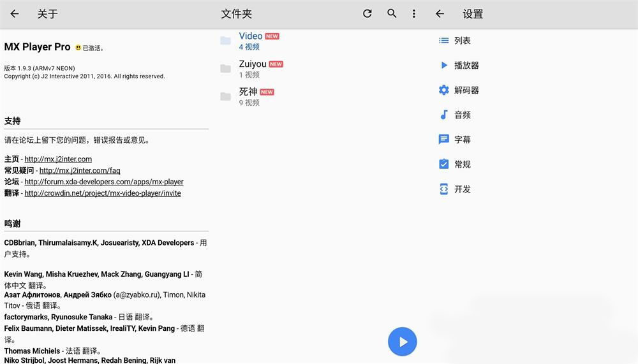Click the NEW badge beside 死神
The width and height of the screenshot is (638, 364).
[267, 92]
